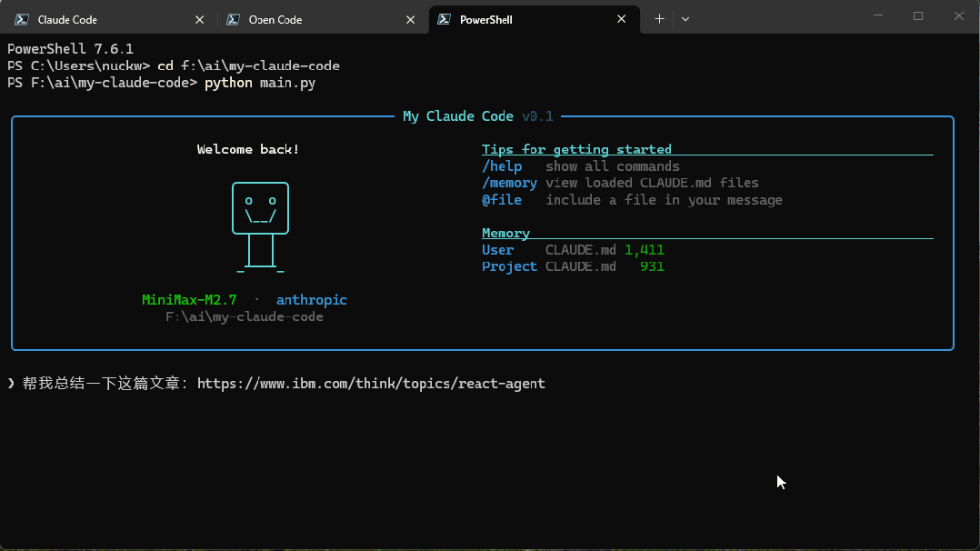This screenshot has height=551, width=980.
Task: Close the active PowerShell tab
Action: coord(622,19)
